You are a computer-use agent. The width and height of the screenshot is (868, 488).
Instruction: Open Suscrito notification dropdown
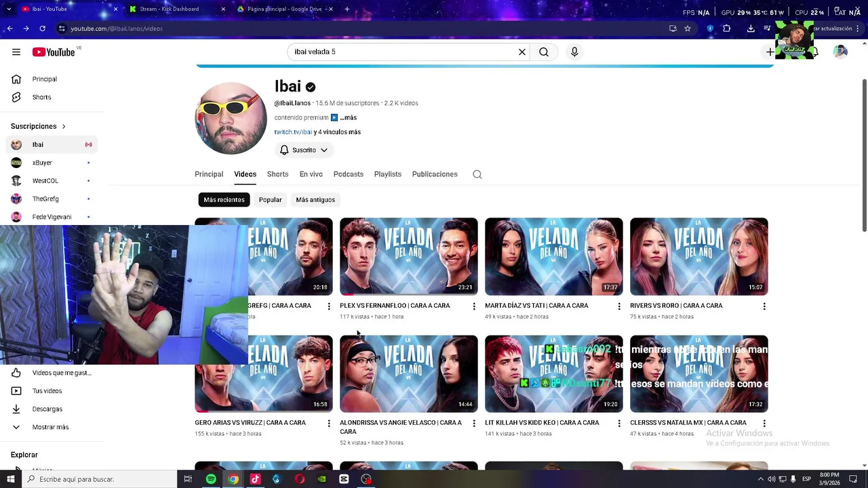[304, 150]
